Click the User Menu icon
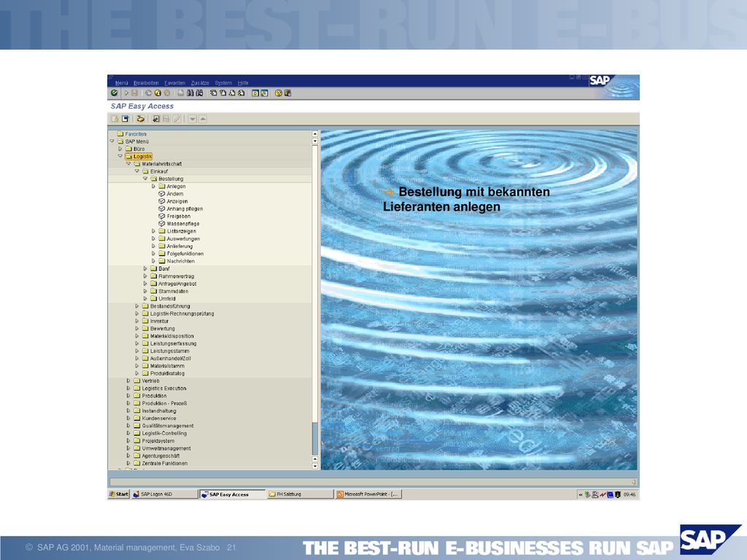 (x=115, y=119)
